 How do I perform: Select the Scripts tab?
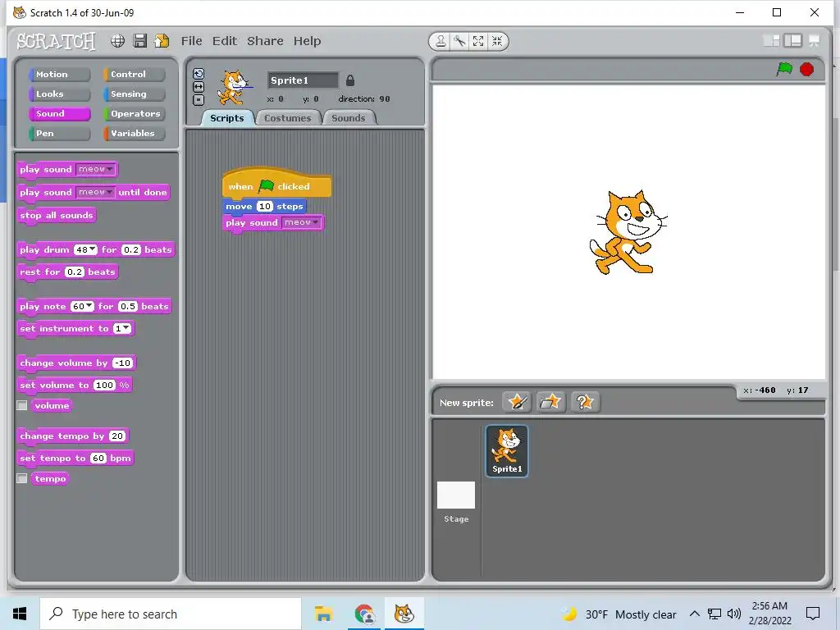coord(227,118)
